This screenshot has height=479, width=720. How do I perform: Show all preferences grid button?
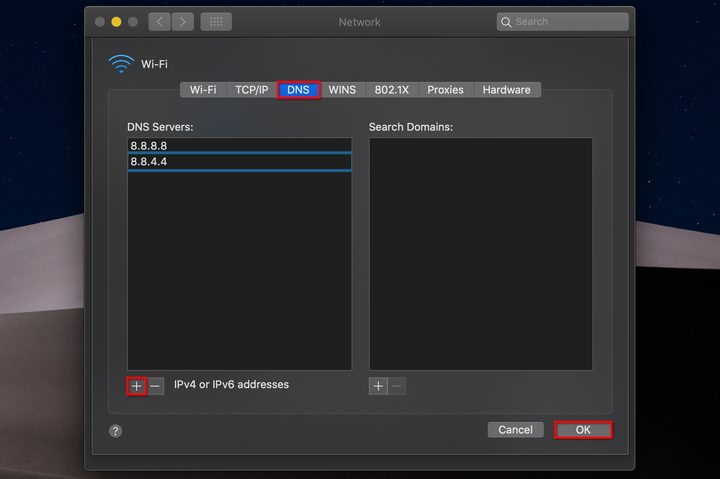click(x=216, y=22)
